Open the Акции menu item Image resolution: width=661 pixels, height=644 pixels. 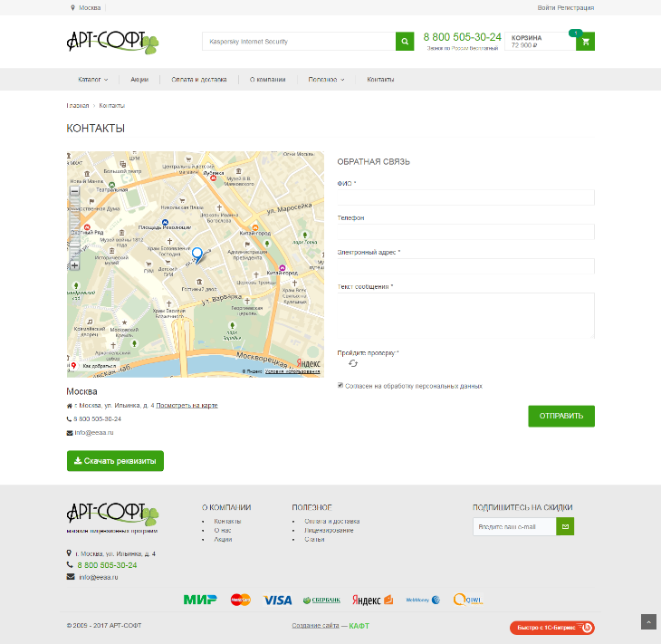[139, 80]
